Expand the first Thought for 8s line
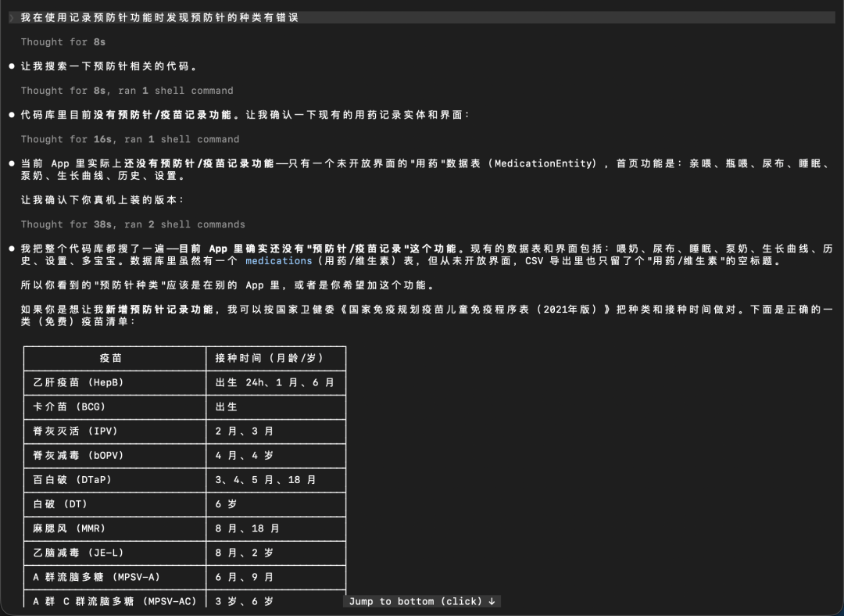The image size is (844, 616). [x=63, y=42]
